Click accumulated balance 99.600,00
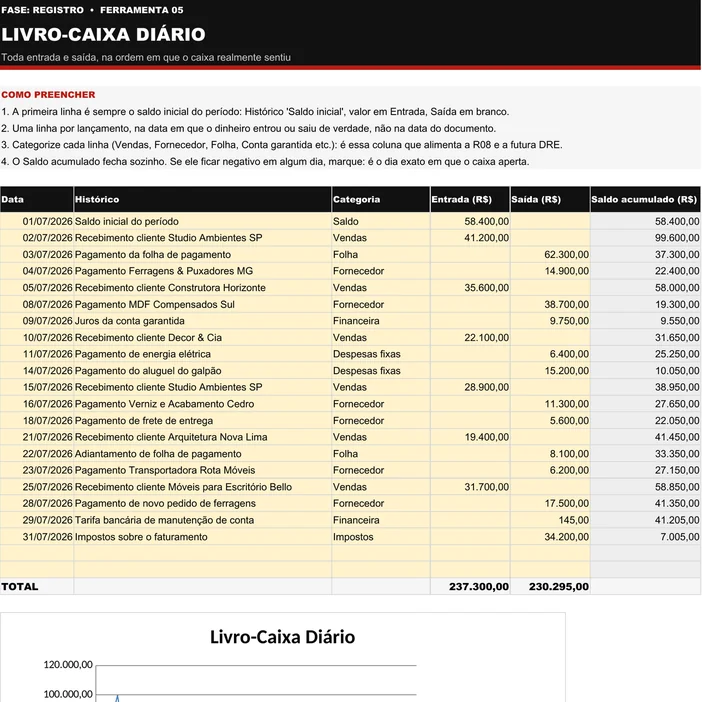Image resolution: width=702 pixels, height=702 pixels. point(646,238)
